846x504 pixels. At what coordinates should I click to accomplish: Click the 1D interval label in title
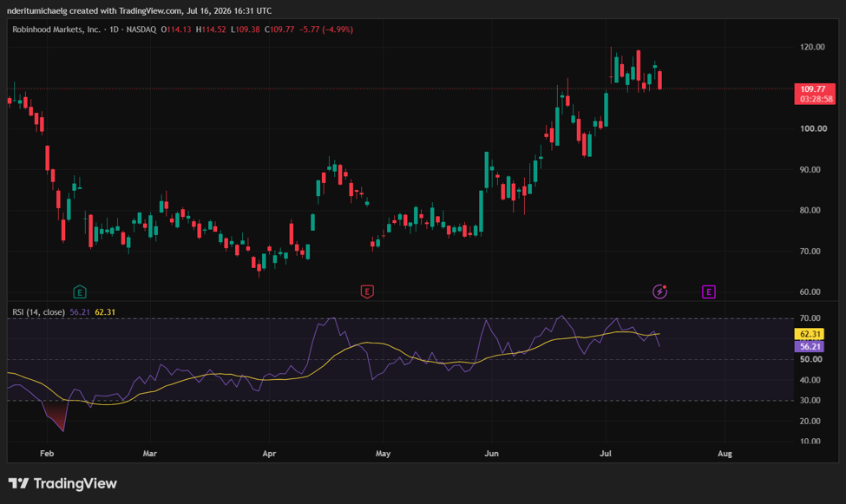(114, 29)
